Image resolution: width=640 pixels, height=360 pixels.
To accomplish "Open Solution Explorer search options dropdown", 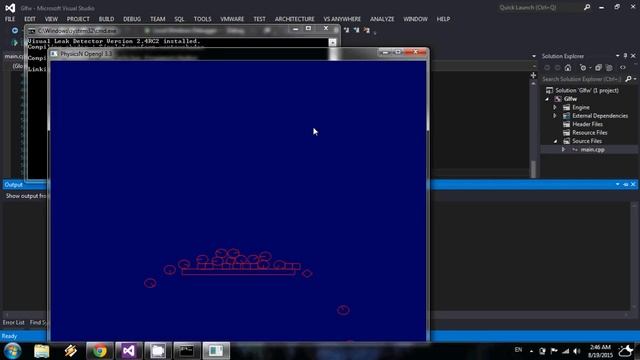I will click(635, 79).
